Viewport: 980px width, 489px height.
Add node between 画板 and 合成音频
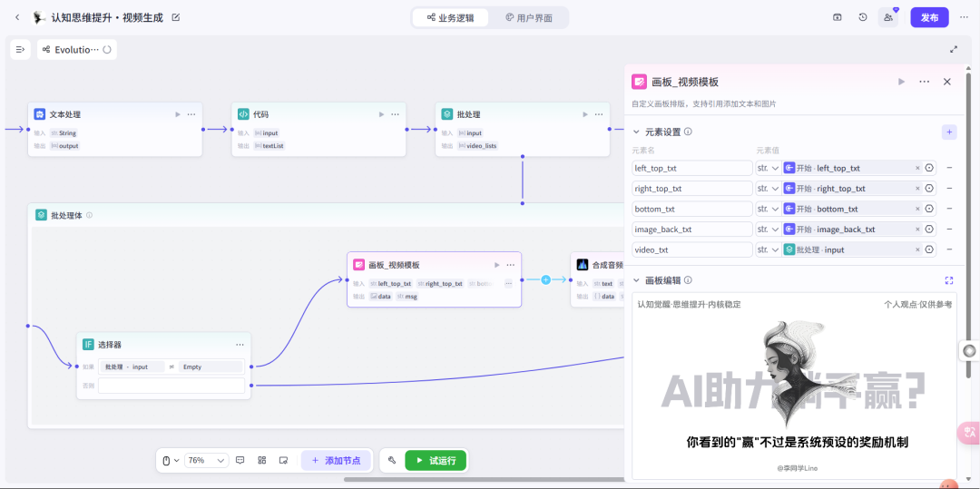(x=545, y=279)
